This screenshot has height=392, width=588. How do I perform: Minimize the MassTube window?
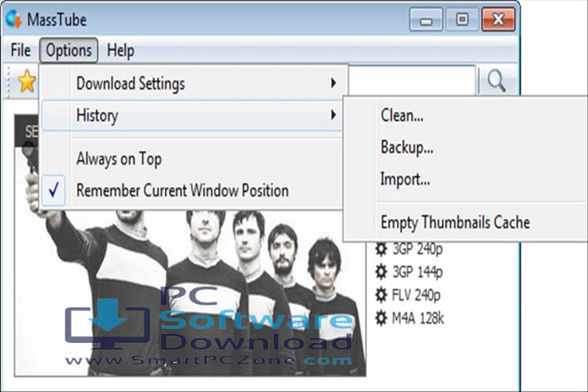point(426,20)
